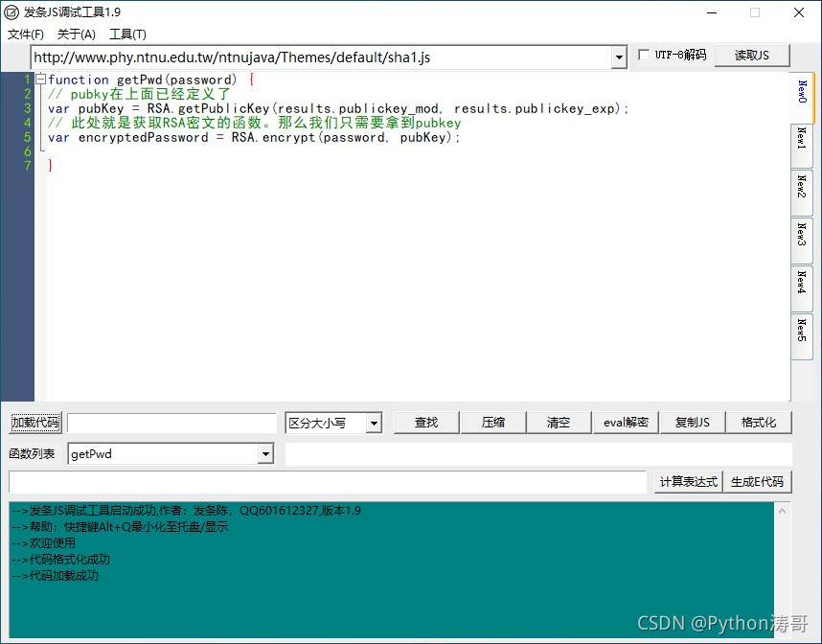Viewport: 822px width, 644px height.
Task: Click the comment line pubky在上面已经定义了
Action: click(139, 95)
